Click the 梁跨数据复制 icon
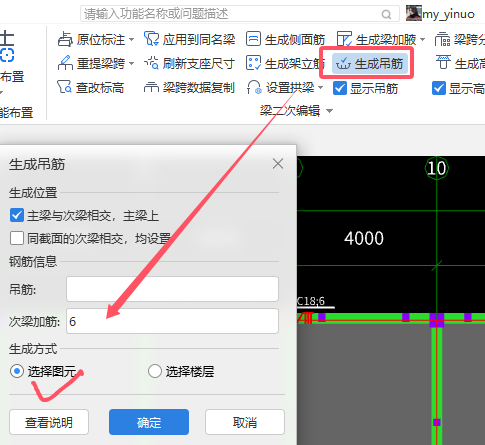The height and width of the screenshot is (445, 485). (x=151, y=88)
